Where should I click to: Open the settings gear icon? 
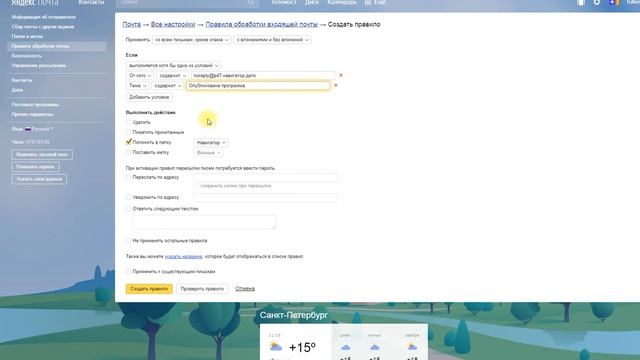597,2
